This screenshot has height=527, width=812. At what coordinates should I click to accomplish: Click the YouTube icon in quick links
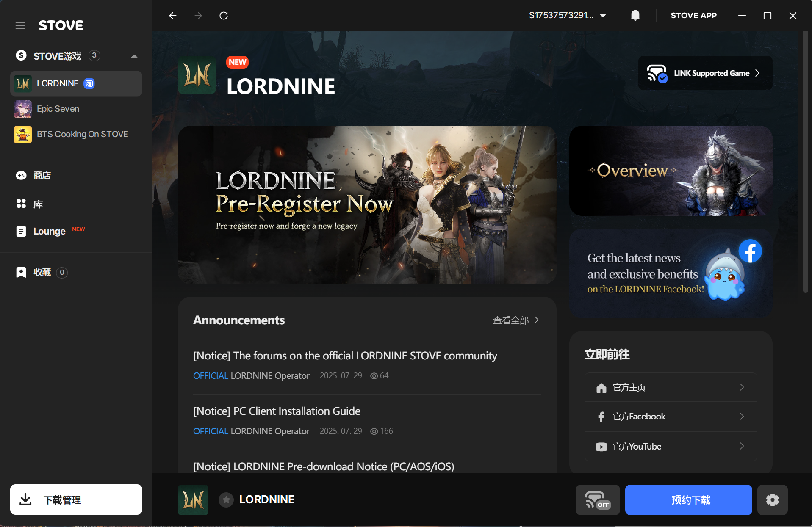[601, 447]
